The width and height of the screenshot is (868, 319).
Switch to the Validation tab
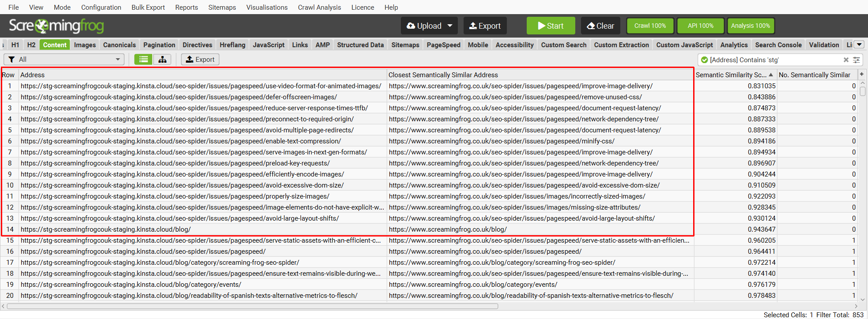(824, 45)
